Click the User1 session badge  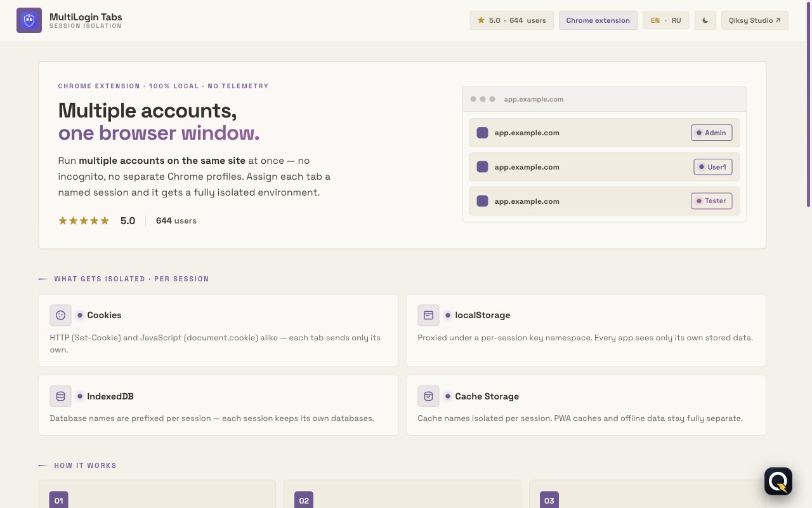(x=713, y=167)
